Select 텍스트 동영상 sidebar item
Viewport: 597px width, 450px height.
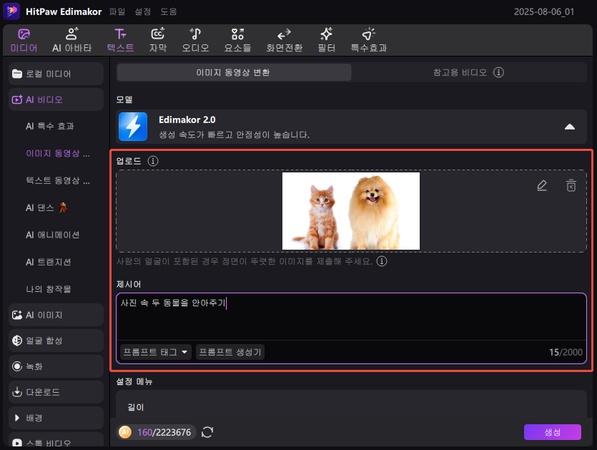(58, 180)
